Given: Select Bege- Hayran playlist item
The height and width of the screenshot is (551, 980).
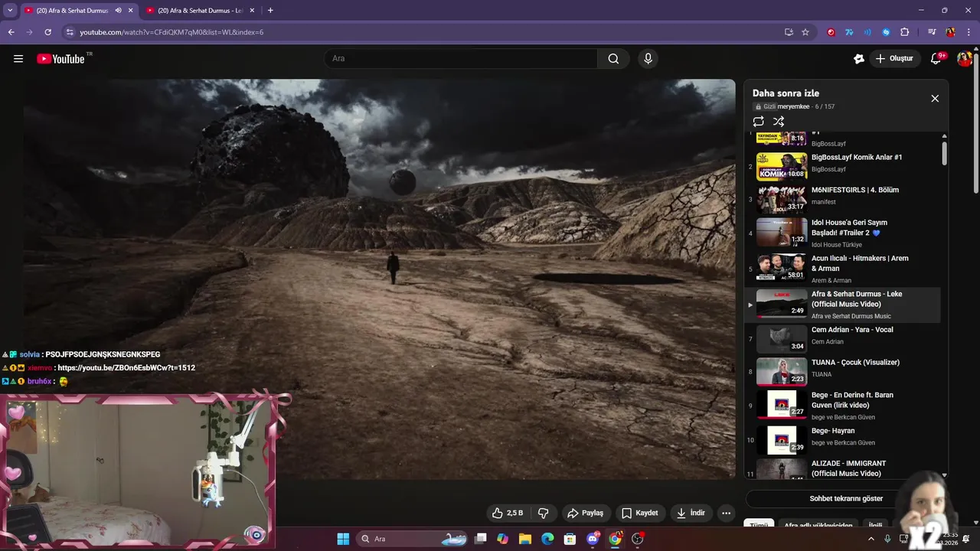Looking at the screenshot, I should pyautogui.click(x=842, y=439).
